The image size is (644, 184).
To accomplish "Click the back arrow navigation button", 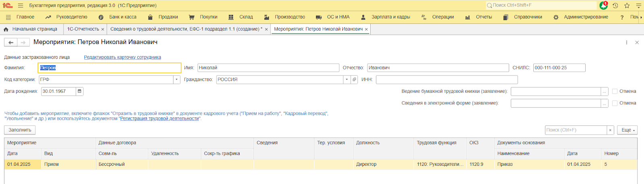I will point(11,42).
